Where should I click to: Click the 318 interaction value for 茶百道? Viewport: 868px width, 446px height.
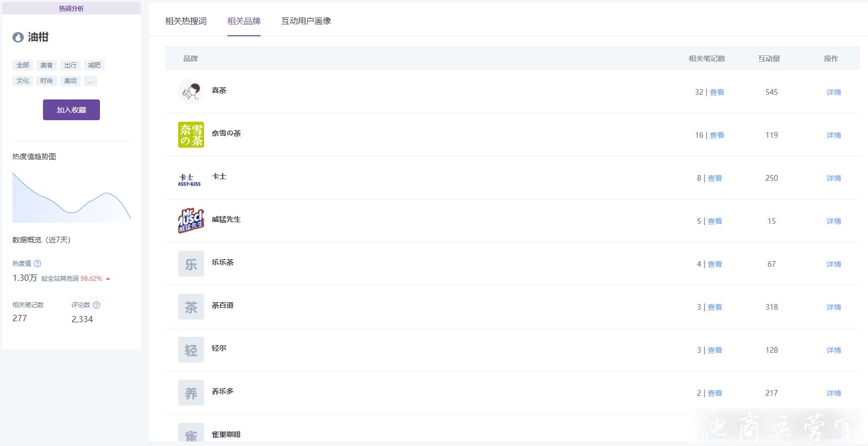772,307
